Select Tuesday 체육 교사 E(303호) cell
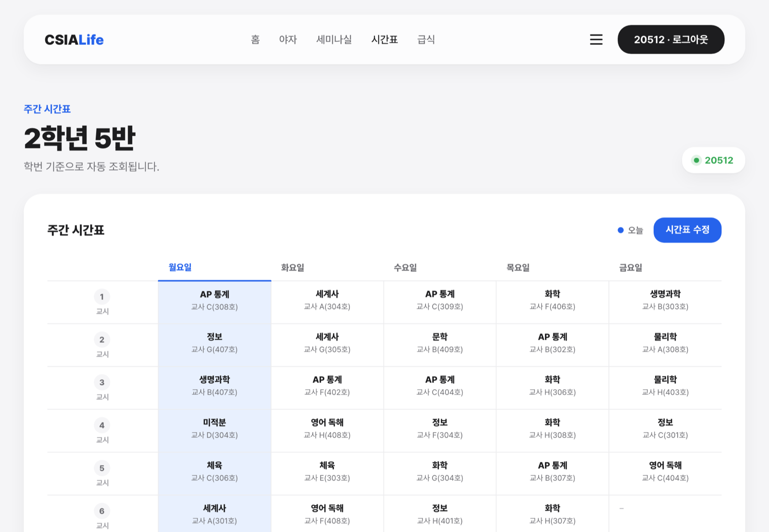 [x=327, y=473]
